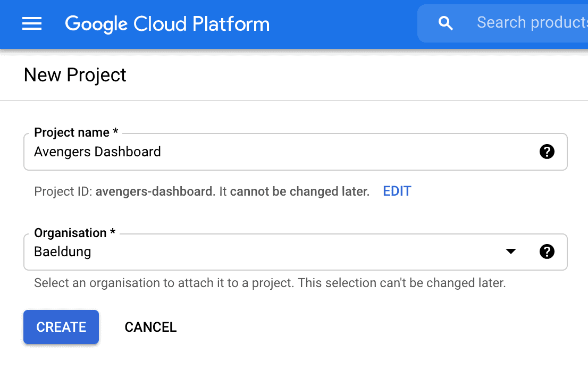Click the Organisation help icon
Viewport: 588px width, 369px height.
click(547, 251)
